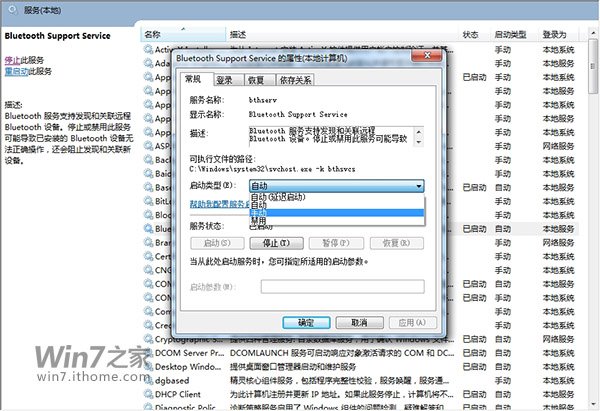
Task: Click the 状态 column header
Action: click(474, 34)
